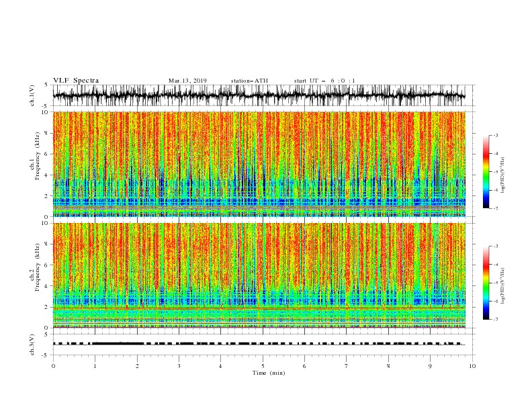Click the 'ch.1(V)' axis label
This screenshot has width=532, height=411.
[x=32, y=95]
